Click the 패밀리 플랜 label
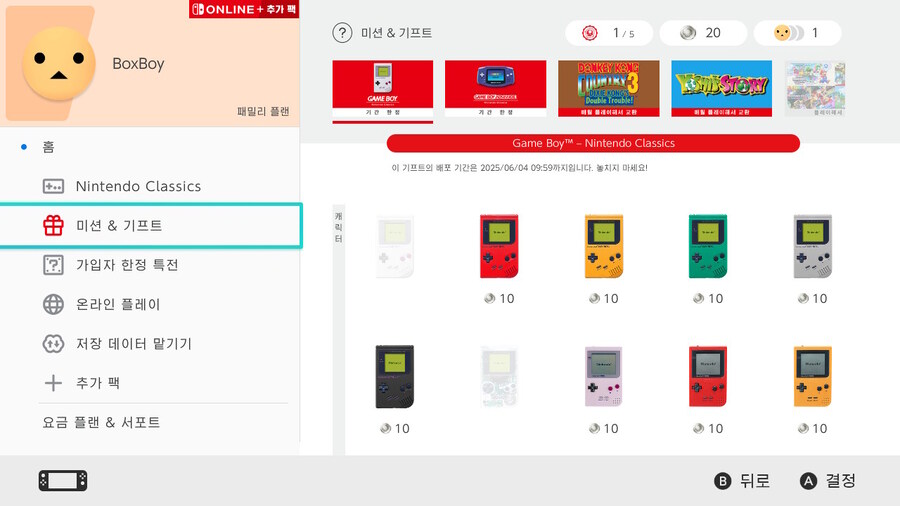This screenshot has width=900, height=506. 263,111
